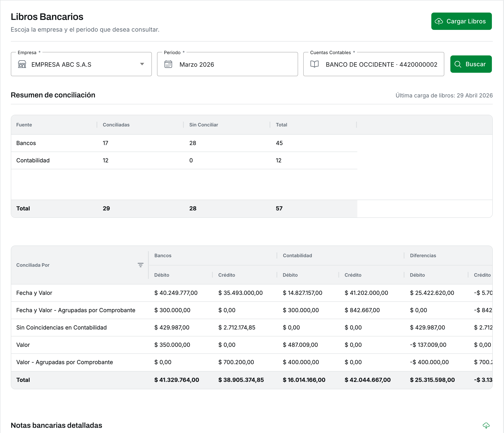The height and width of the screenshot is (433, 504).
Task: Click the Contabilidad group column header
Action: [x=297, y=255]
